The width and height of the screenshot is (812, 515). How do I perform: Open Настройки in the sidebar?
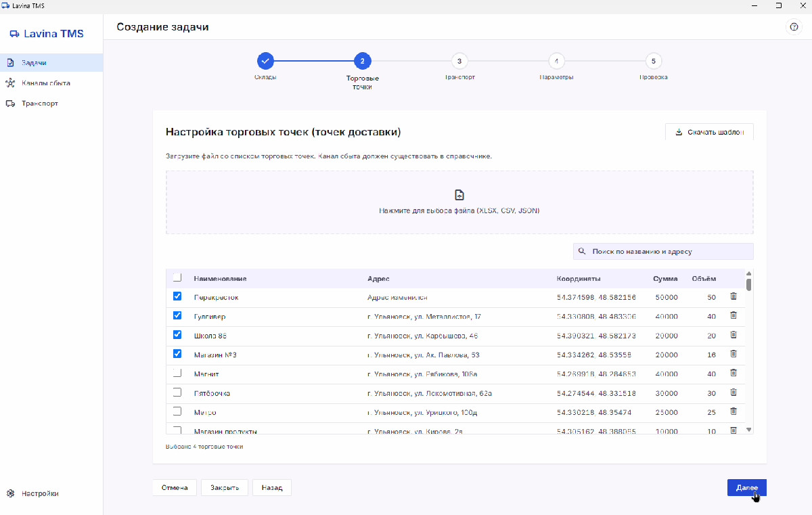tap(51, 493)
